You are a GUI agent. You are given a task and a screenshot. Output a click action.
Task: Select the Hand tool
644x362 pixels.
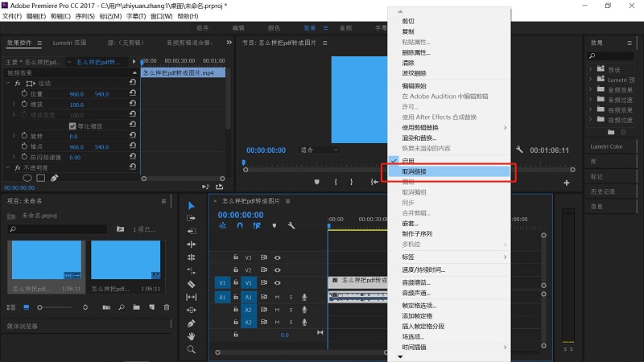tap(191, 336)
